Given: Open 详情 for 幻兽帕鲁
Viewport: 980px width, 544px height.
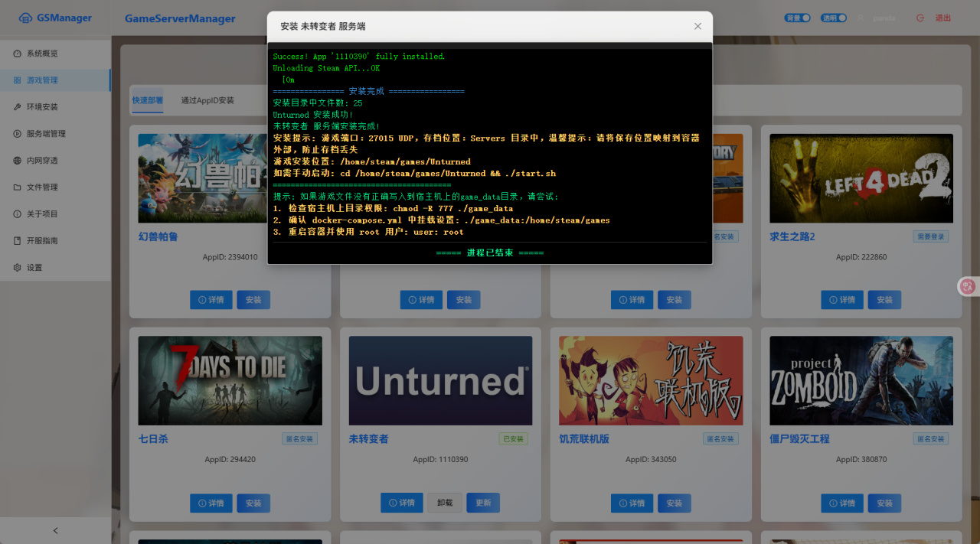Looking at the screenshot, I should tap(211, 300).
